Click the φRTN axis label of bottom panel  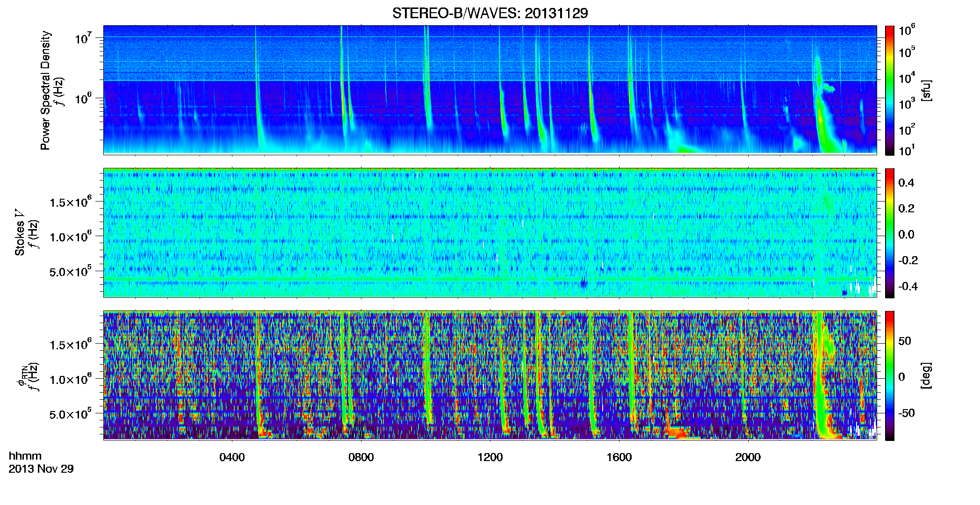click(x=22, y=376)
